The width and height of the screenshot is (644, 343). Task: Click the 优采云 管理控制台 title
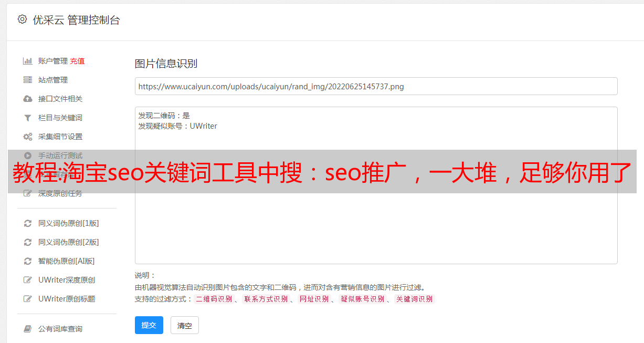point(76,20)
